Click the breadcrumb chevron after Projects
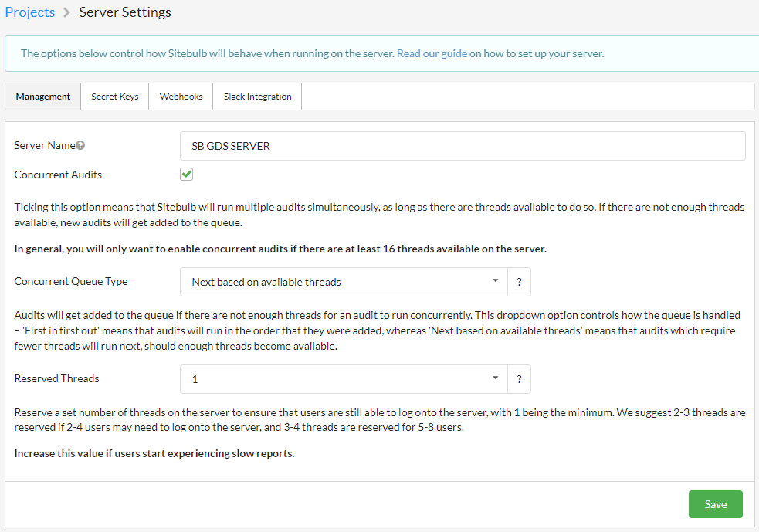Image resolution: width=759 pixels, height=532 pixels. 67,12
